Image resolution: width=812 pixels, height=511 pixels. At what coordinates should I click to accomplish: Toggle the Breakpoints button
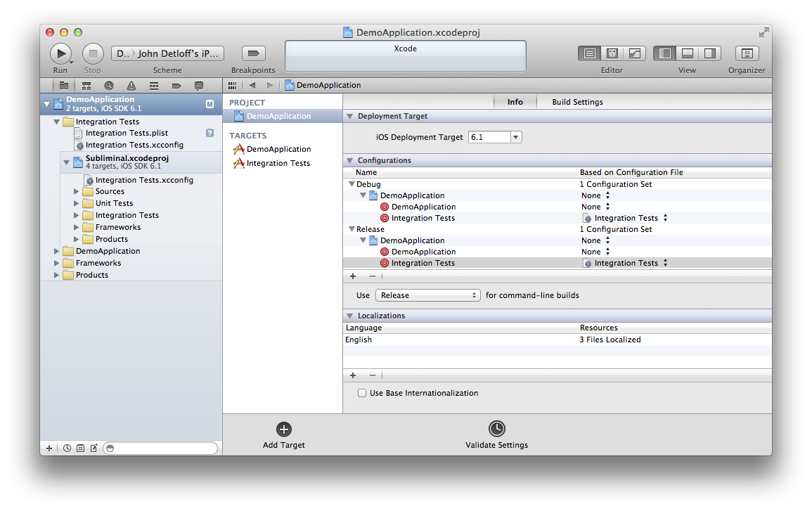tap(253, 53)
